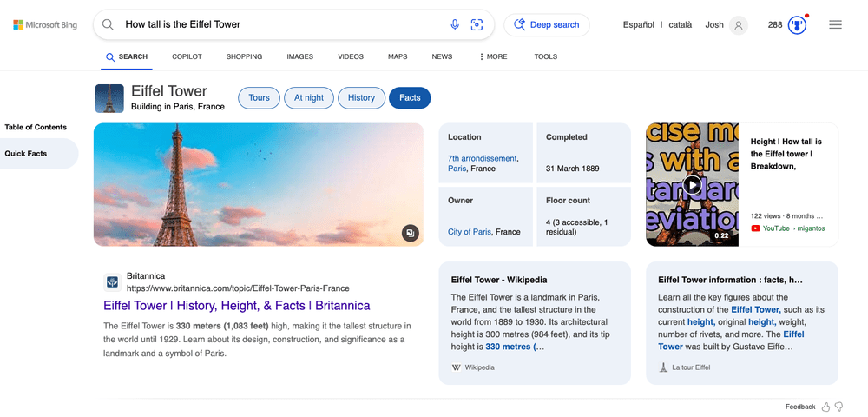Open Josh's account avatar
The height and width of the screenshot is (417, 868).
tap(738, 25)
